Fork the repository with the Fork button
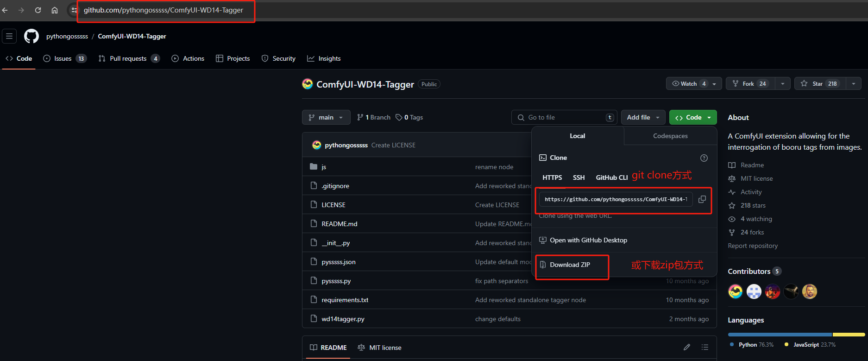Image resolution: width=868 pixels, height=361 pixels. click(x=750, y=84)
